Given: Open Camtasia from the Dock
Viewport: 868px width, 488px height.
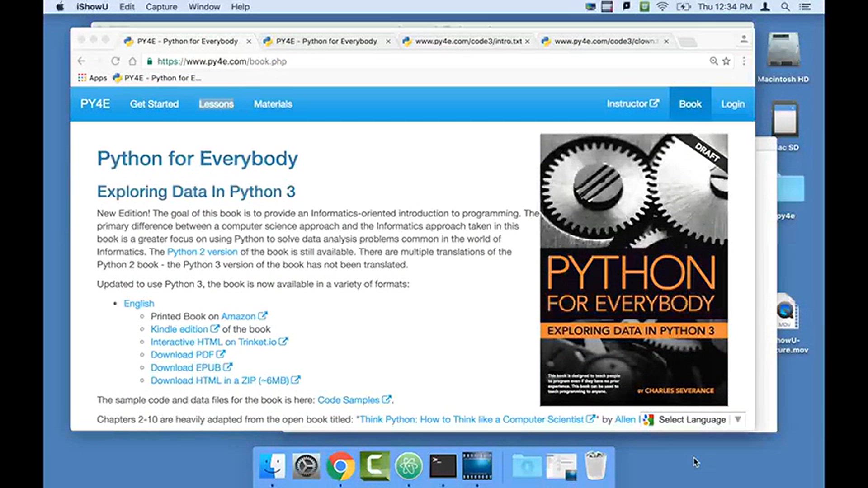Looking at the screenshot, I should click(x=375, y=466).
